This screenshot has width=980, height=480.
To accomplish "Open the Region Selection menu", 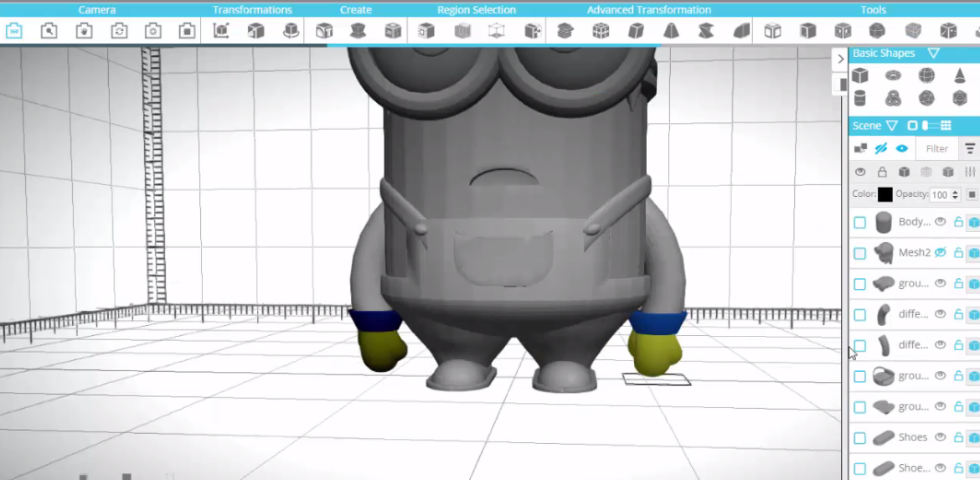I will point(477,9).
